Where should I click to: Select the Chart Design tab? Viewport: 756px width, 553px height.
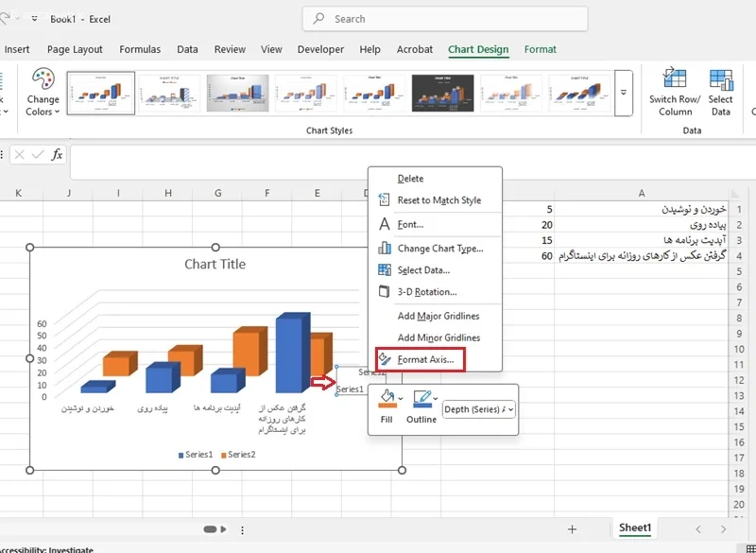(478, 49)
